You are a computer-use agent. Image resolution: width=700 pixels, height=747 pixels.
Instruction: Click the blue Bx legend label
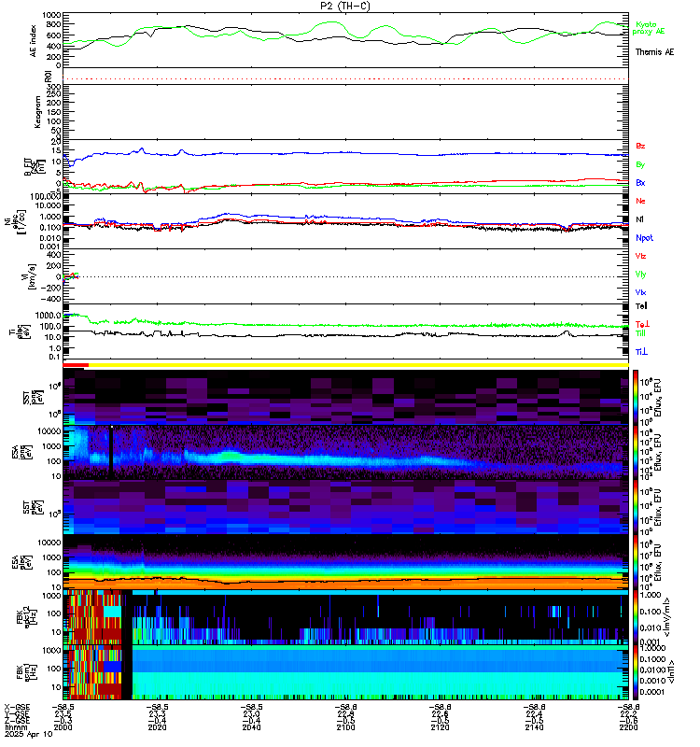[640, 182]
